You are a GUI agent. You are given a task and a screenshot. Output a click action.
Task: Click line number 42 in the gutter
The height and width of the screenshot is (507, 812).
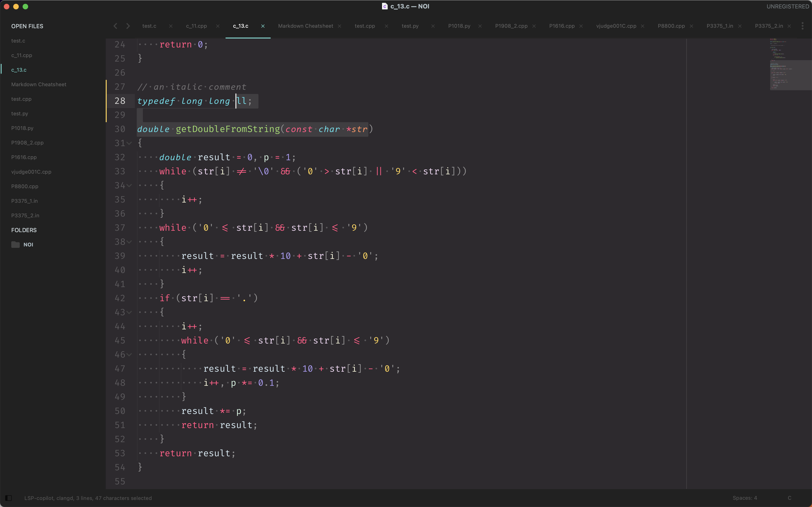120,298
